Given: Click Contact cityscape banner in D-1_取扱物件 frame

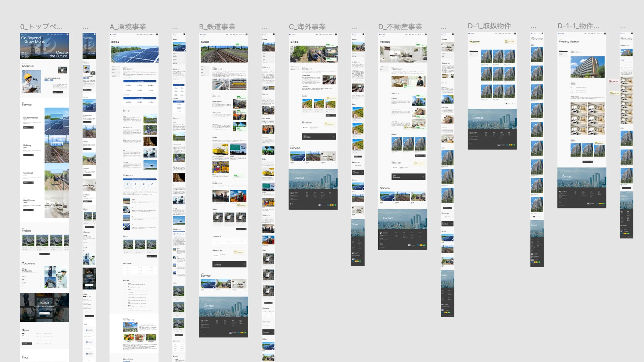Looking at the screenshot, I should pyautogui.click(x=492, y=119).
